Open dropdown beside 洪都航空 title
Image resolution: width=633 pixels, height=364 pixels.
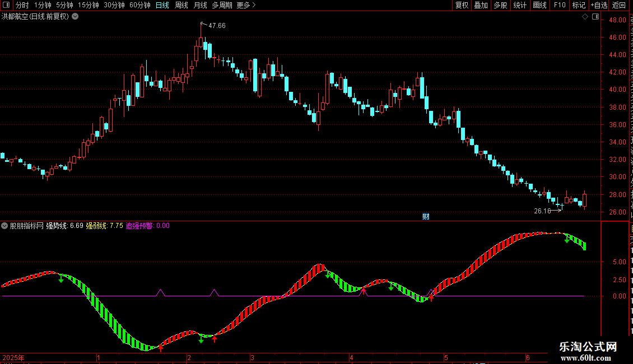pyautogui.click(x=75, y=17)
